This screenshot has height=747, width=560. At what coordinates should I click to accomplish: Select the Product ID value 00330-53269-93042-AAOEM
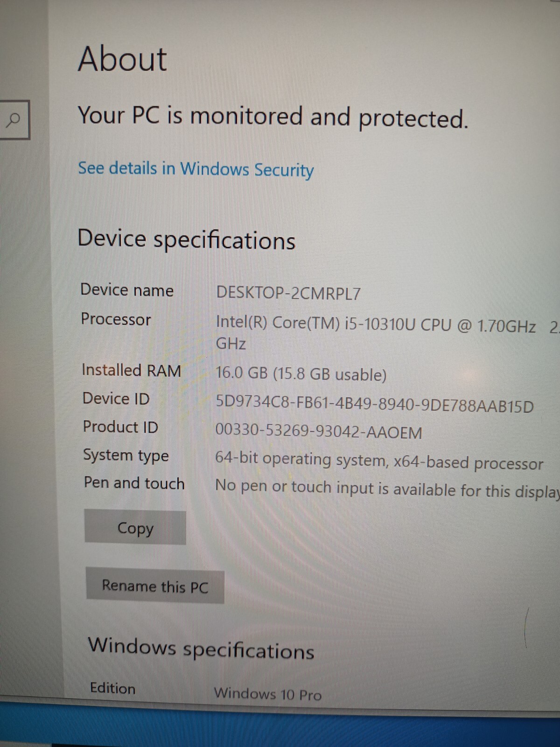(x=319, y=431)
